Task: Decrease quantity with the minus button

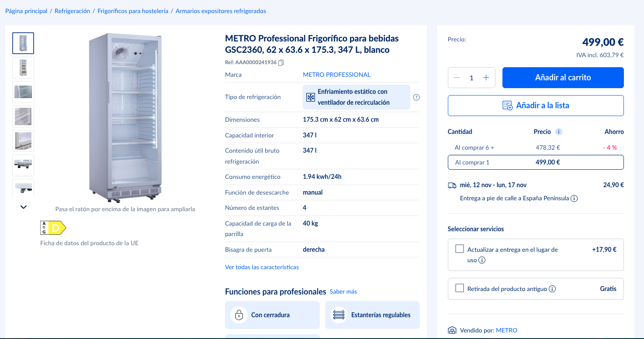Action: pyautogui.click(x=457, y=78)
